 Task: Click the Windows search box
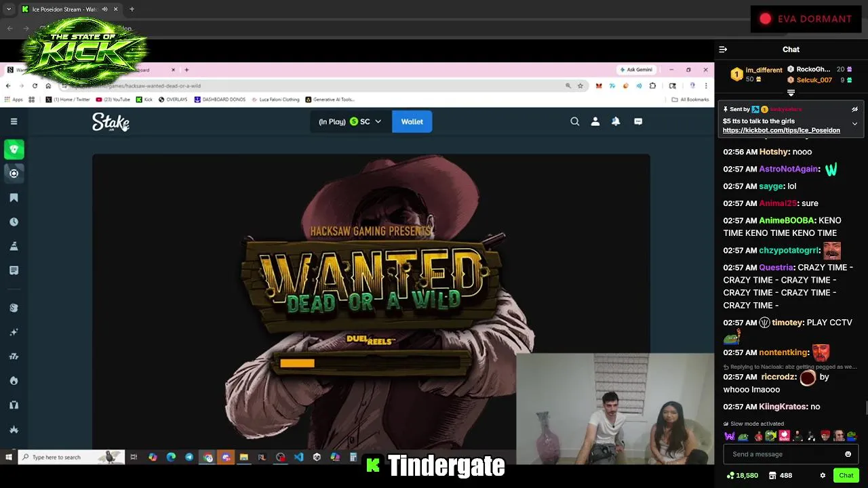[x=71, y=457]
